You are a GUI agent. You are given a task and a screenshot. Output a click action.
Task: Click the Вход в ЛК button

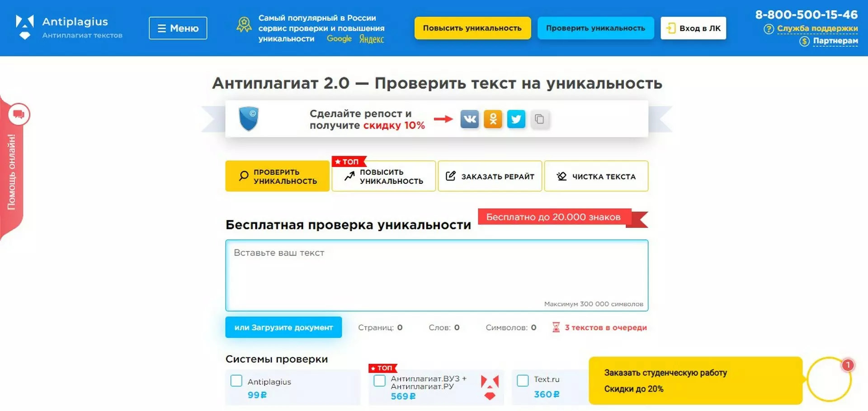[x=693, y=28]
